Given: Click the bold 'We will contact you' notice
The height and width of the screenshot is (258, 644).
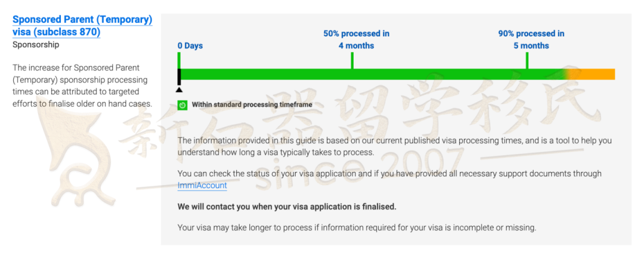Looking at the screenshot, I should (x=287, y=207).
